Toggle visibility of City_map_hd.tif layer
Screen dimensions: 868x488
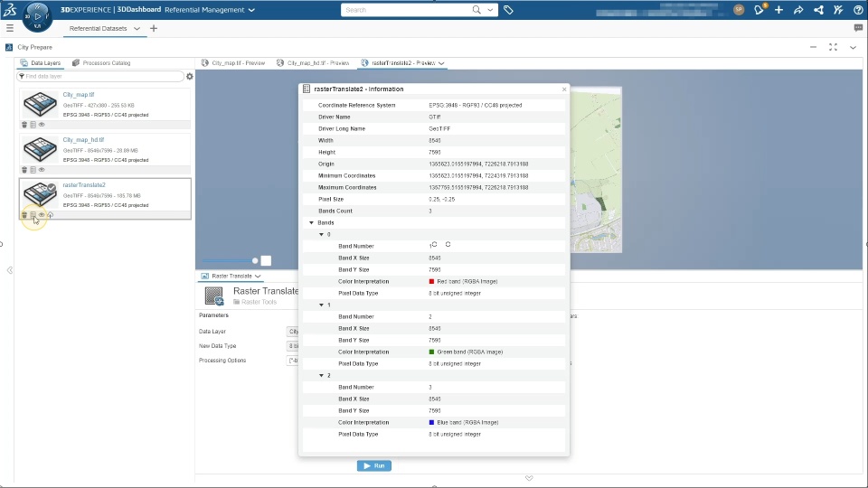coord(42,170)
